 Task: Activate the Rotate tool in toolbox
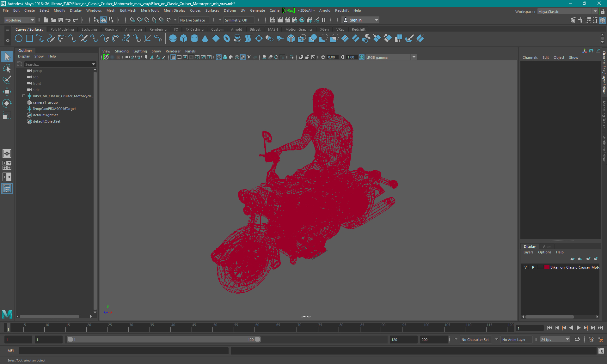[x=7, y=103]
